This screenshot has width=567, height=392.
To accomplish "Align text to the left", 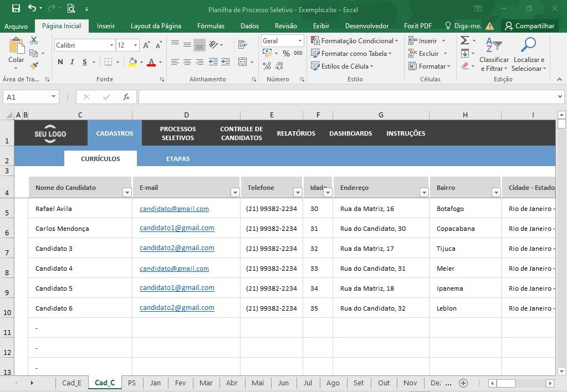I will [x=175, y=62].
